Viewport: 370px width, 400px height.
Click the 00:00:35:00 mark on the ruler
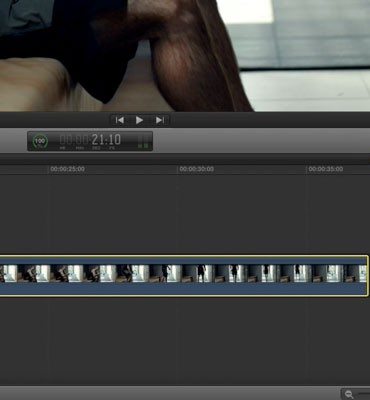pyautogui.click(x=326, y=169)
